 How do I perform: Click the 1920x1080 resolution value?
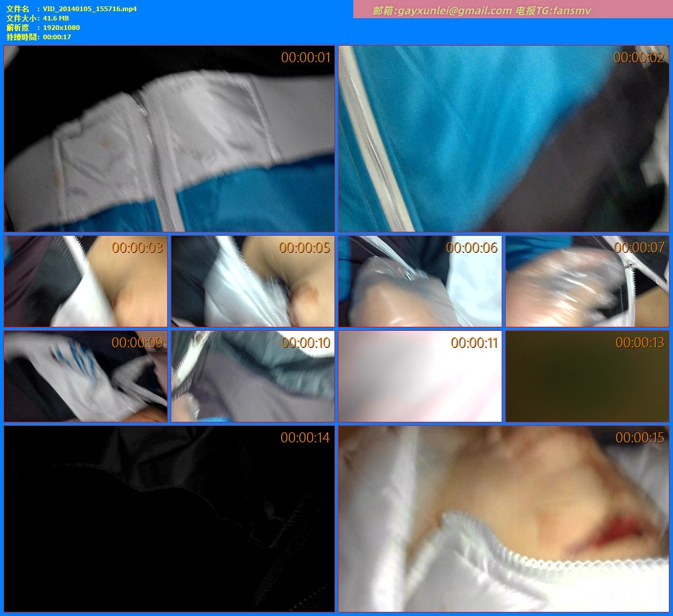tap(61, 28)
